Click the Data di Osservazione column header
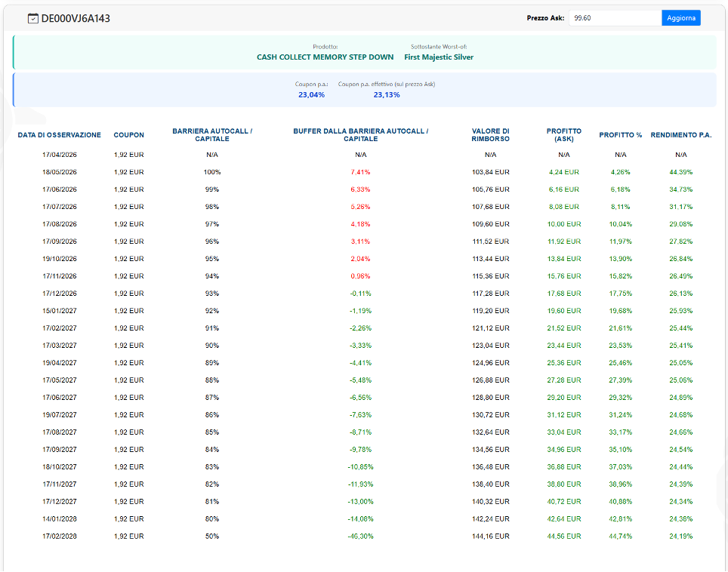Image resolution: width=728 pixels, height=572 pixels. point(59,135)
